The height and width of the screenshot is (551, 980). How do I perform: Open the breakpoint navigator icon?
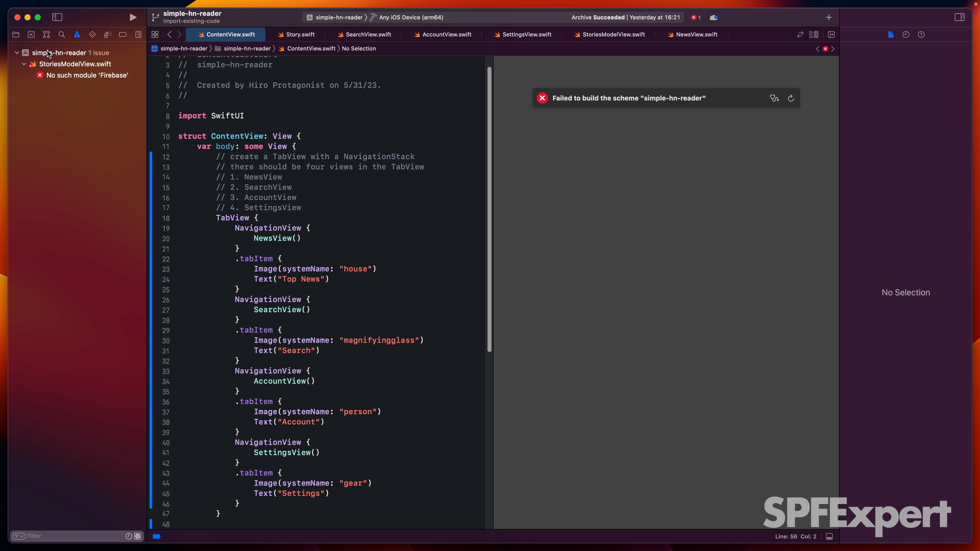coord(123,35)
